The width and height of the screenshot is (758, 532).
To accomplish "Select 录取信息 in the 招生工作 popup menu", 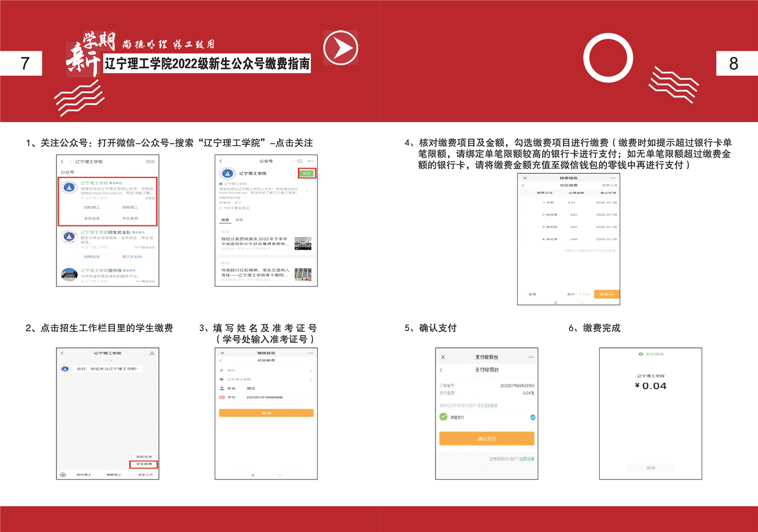I will point(144,457).
